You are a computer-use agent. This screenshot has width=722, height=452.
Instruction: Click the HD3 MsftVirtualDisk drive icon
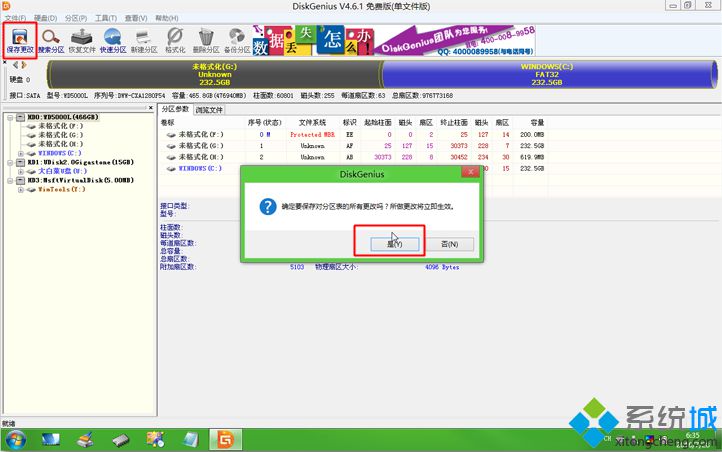click(x=20, y=180)
